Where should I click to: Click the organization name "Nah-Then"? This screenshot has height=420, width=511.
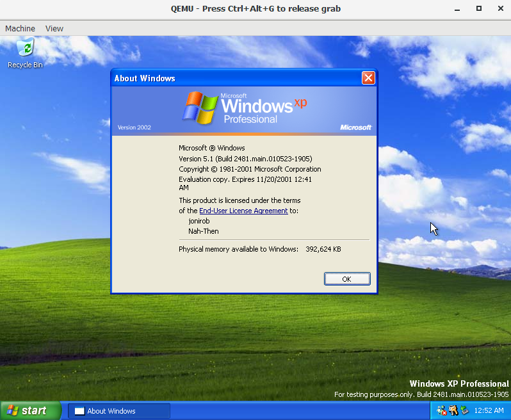point(204,231)
